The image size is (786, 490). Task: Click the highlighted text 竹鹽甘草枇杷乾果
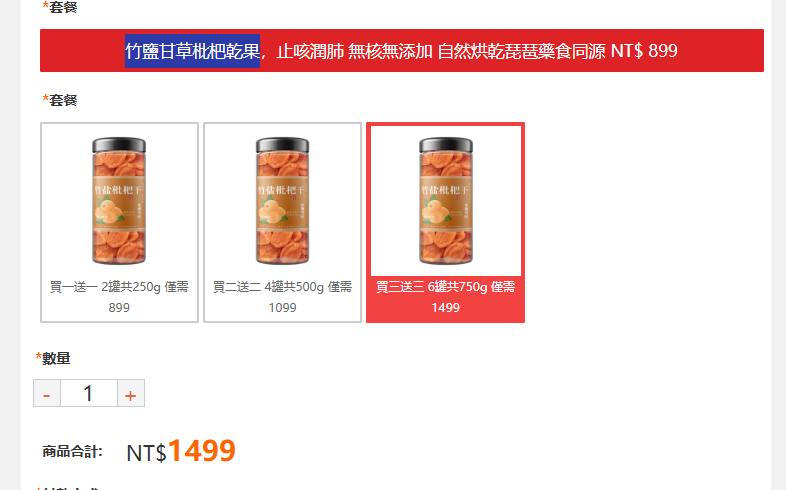(x=192, y=51)
